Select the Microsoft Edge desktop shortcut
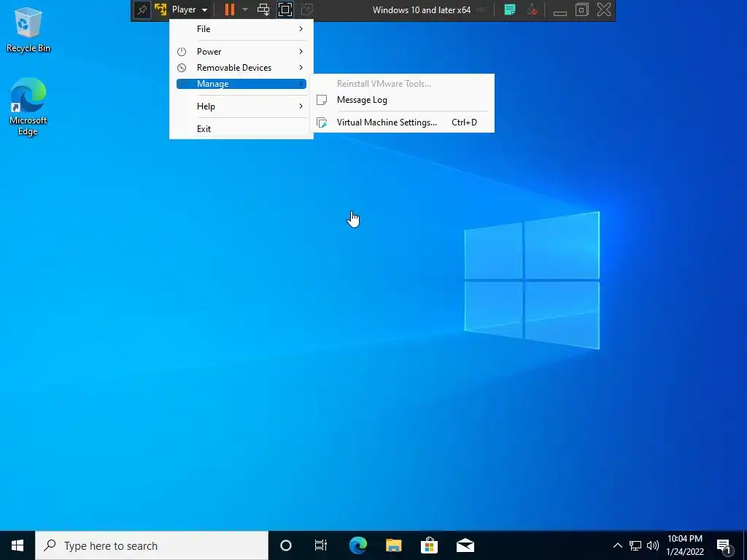The height and width of the screenshot is (560, 747). coord(28,106)
